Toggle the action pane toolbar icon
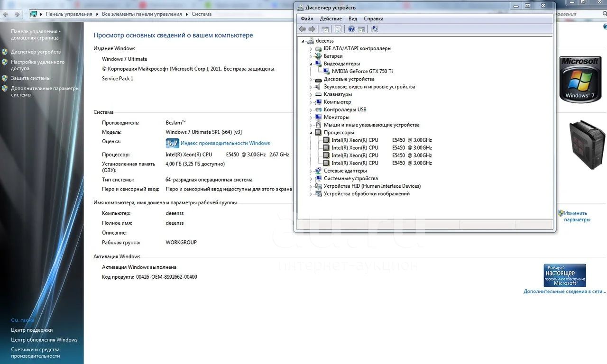607x364 pixels. coord(361,29)
